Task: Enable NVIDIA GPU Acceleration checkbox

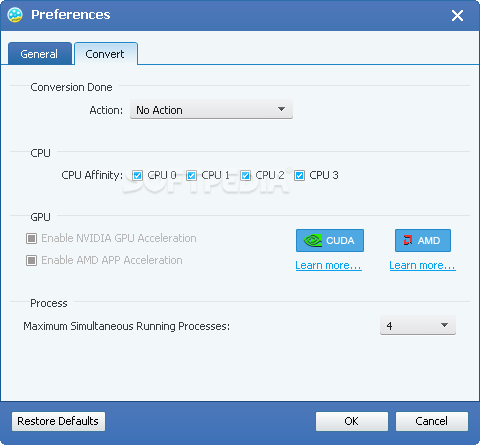Action: click(31, 238)
